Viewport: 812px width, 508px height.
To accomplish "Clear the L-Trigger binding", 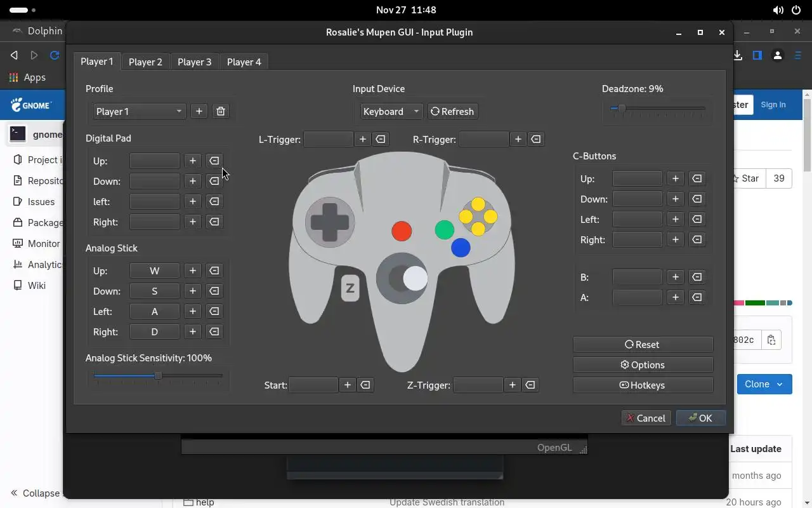I will click(381, 139).
